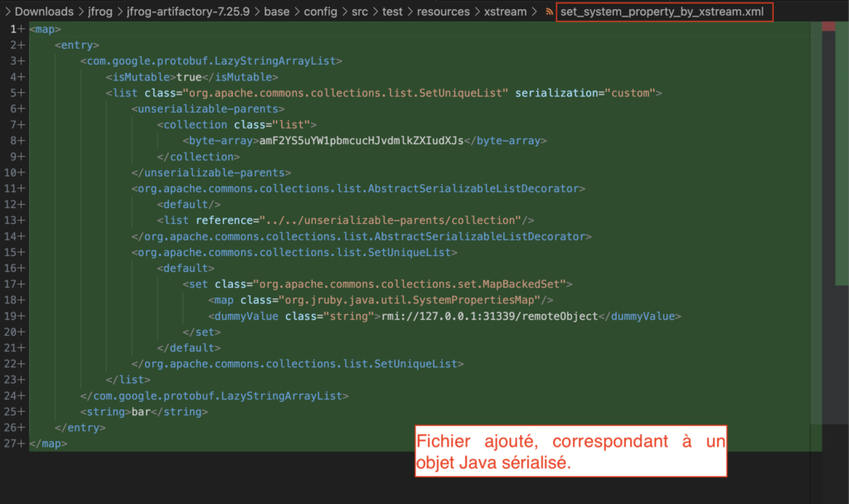Click chevron between base and config
Image resolution: width=849 pixels, height=504 pixels.
(x=297, y=12)
